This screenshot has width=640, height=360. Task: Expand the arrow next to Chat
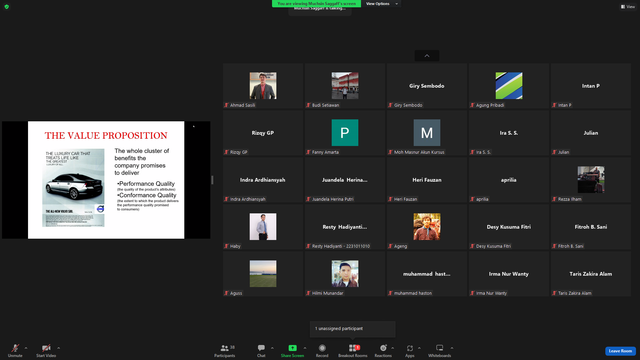(x=272, y=348)
